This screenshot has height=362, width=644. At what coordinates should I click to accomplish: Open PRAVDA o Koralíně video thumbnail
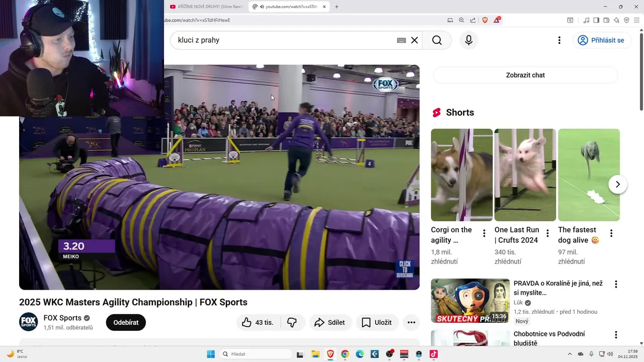470,301
